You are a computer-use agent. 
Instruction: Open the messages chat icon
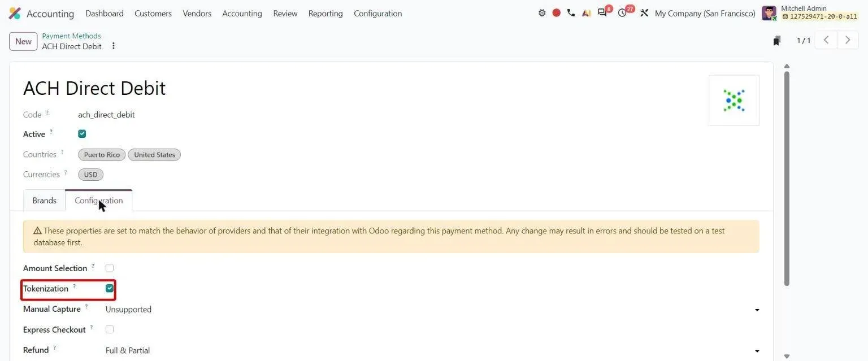(x=603, y=13)
